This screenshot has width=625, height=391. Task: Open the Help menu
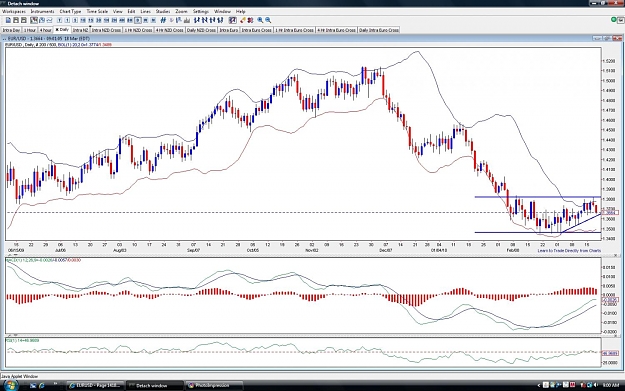[x=240, y=12]
